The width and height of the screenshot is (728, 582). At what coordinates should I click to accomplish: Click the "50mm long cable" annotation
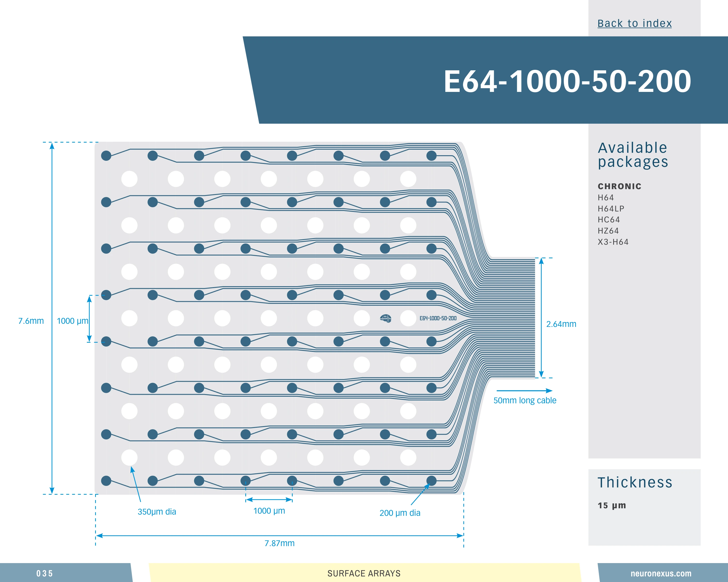pyautogui.click(x=525, y=400)
